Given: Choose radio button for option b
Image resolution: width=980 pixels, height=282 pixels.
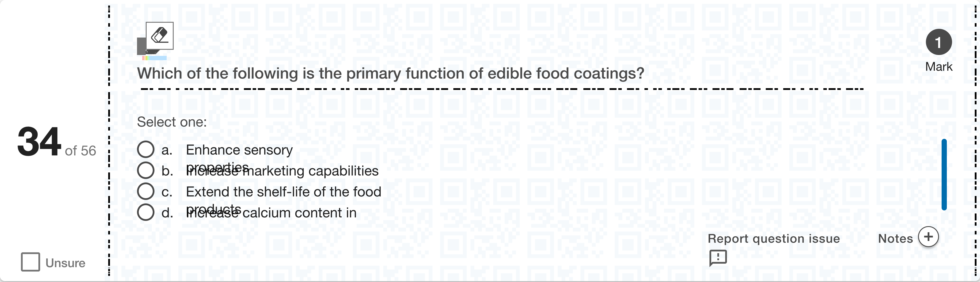Looking at the screenshot, I should (x=146, y=170).
